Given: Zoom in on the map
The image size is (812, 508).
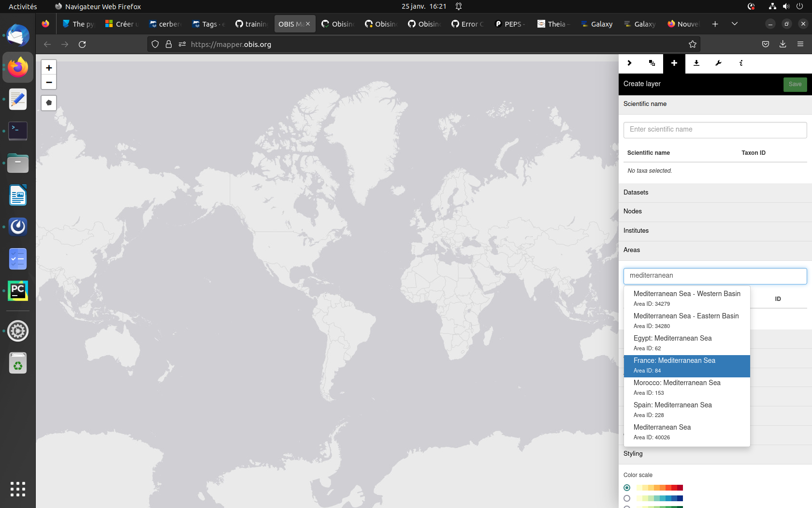Looking at the screenshot, I should (49, 68).
